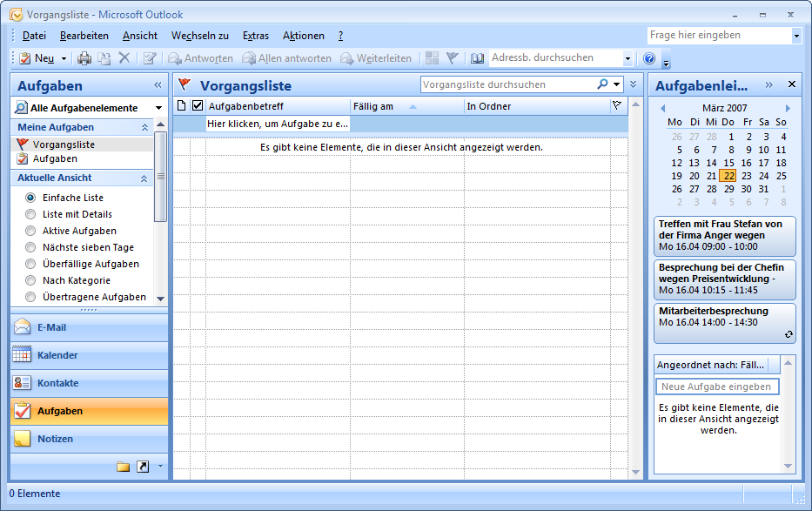Collapse the 'Aktuelle Ansicht' section
This screenshot has height=511, width=812.
point(144,178)
